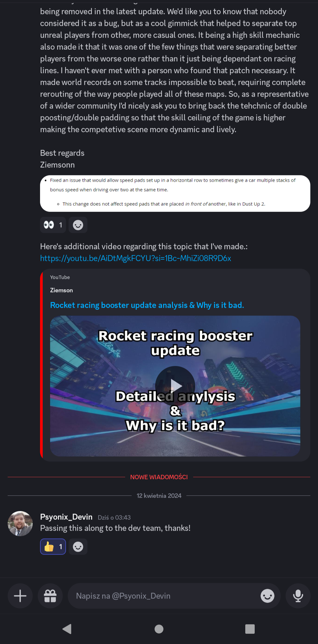The image size is (318, 644).
Task: Add reaction next to eyes emoji
Action: pyautogui.click(x=78, y=225)
